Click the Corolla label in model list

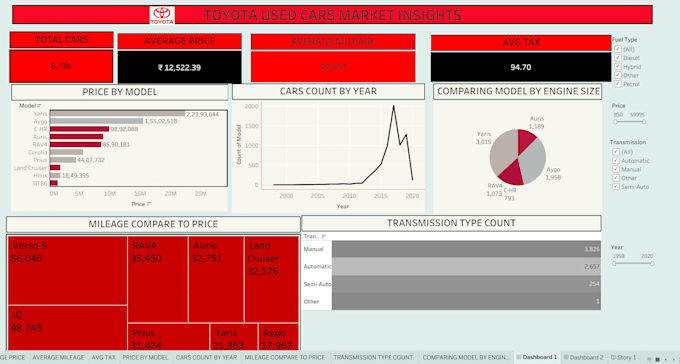[x=38, y=152]
